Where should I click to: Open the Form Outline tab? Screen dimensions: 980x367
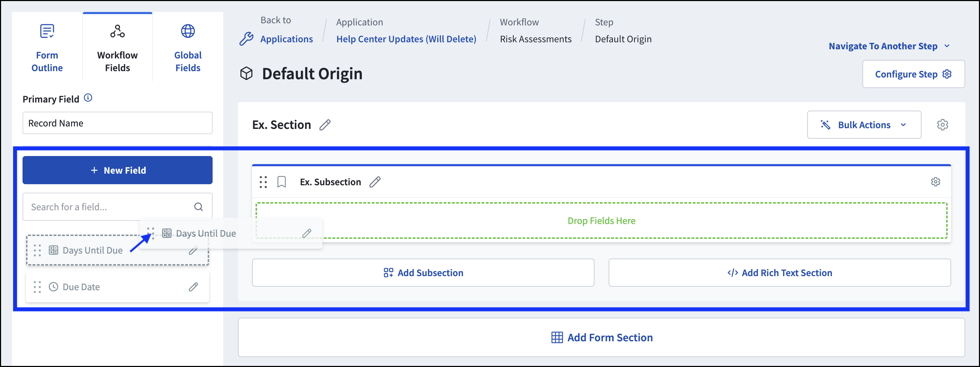click(x=47, y=47)
